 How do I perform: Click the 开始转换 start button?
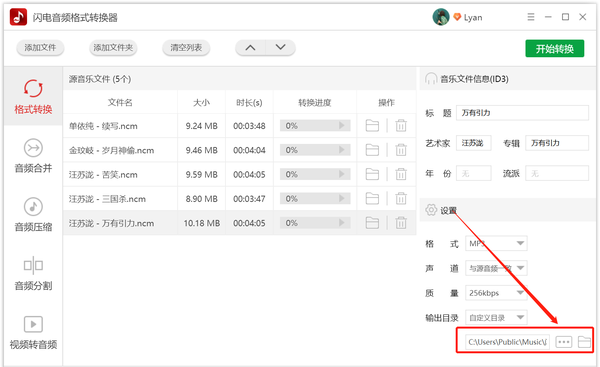coord(554,49)
